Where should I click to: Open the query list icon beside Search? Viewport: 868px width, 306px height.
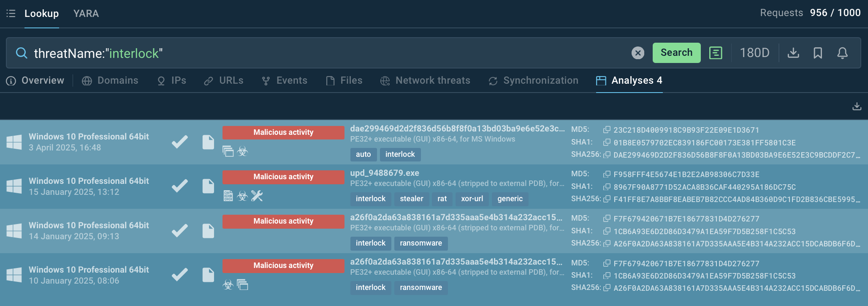click(716, 53)
